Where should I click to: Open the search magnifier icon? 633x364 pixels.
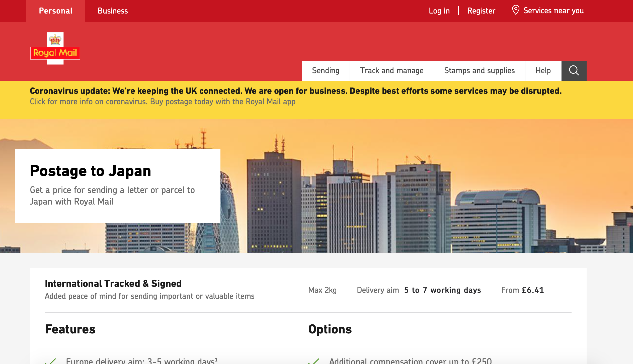574,70
